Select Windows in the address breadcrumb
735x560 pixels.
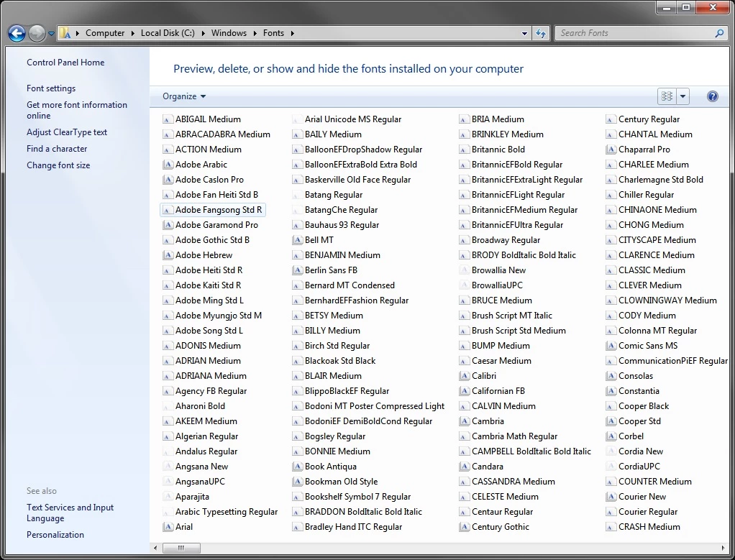(229, 33)
